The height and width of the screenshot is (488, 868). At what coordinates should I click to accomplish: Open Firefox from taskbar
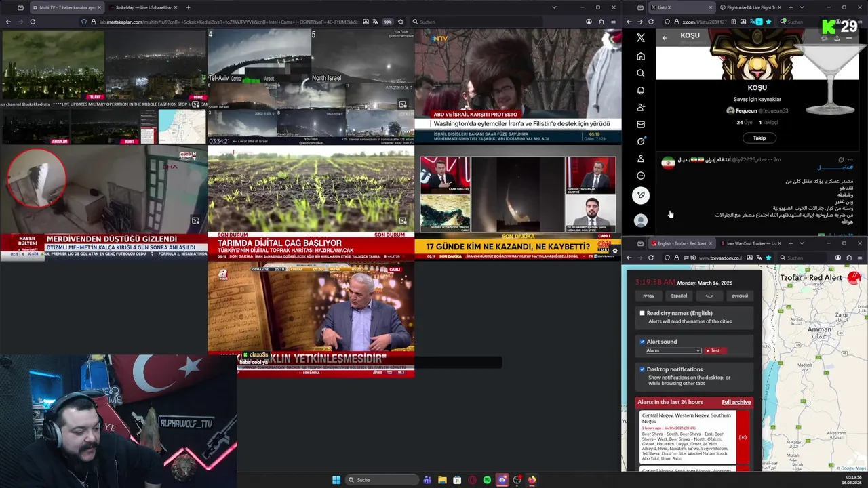coord(532,480)
